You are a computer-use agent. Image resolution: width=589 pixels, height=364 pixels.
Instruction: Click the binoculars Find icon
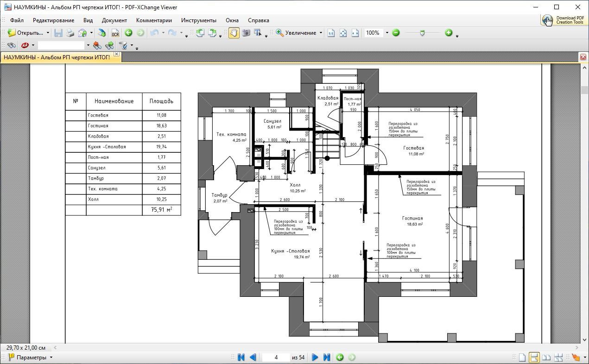pos(12,45)
